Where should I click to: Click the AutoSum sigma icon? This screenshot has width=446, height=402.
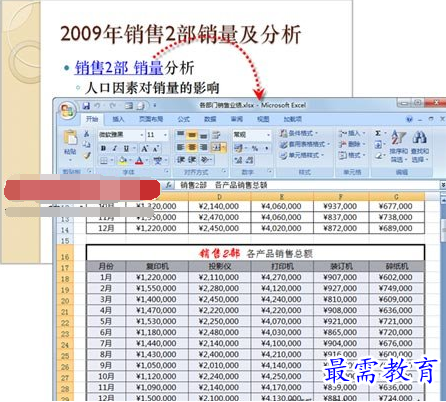pos(378,133)
